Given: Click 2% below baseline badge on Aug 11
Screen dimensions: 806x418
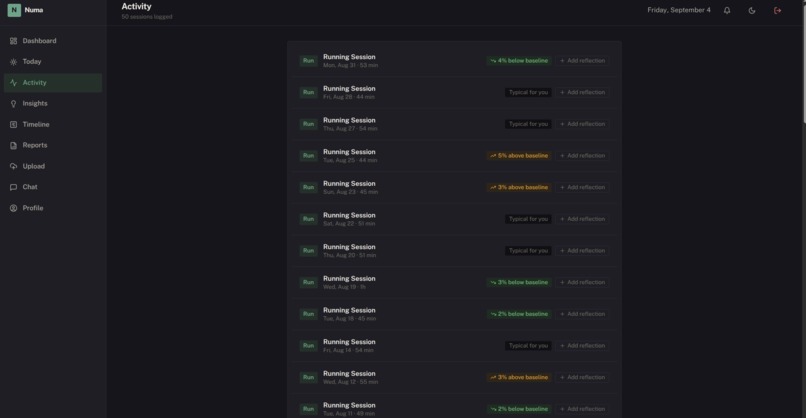Looking at the screenshot, I should pyautogui.click(x=519, y=409).
